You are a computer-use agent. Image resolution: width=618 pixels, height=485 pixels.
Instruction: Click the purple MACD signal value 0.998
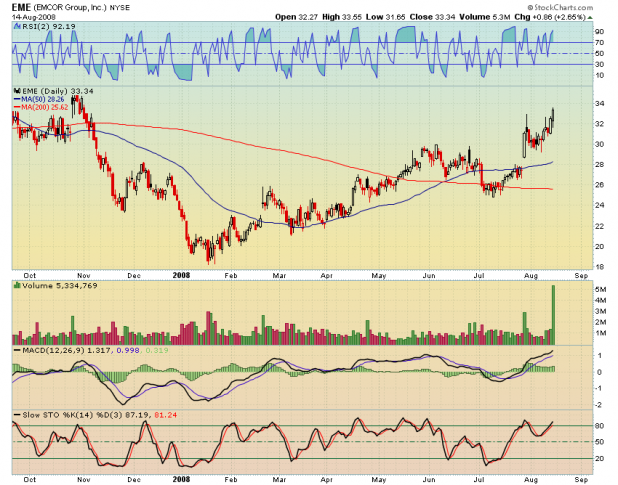point(128,350)
